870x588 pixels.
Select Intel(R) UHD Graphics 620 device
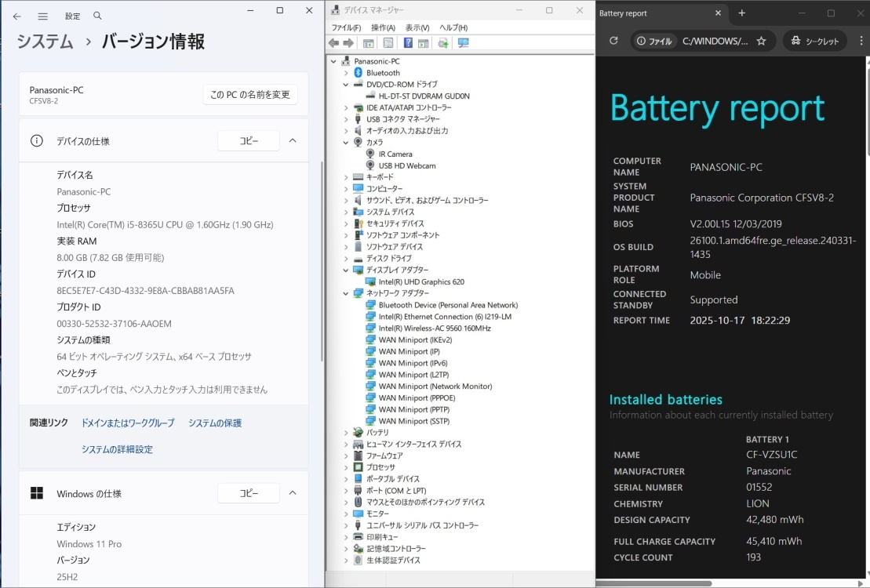pyautogui.click(x=420, y=281)
